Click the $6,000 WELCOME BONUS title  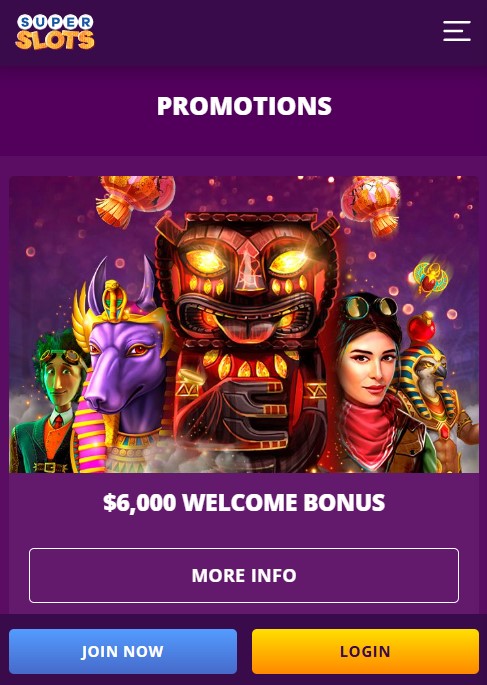click(x=244, y=502)
